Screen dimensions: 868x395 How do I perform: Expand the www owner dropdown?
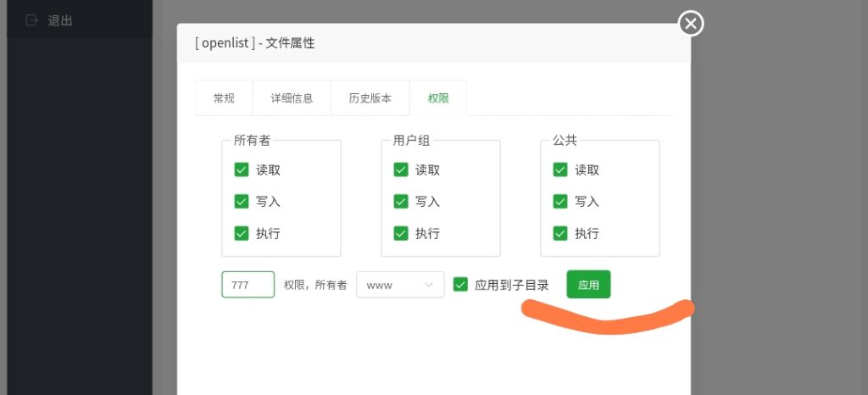tap(400, 285)
